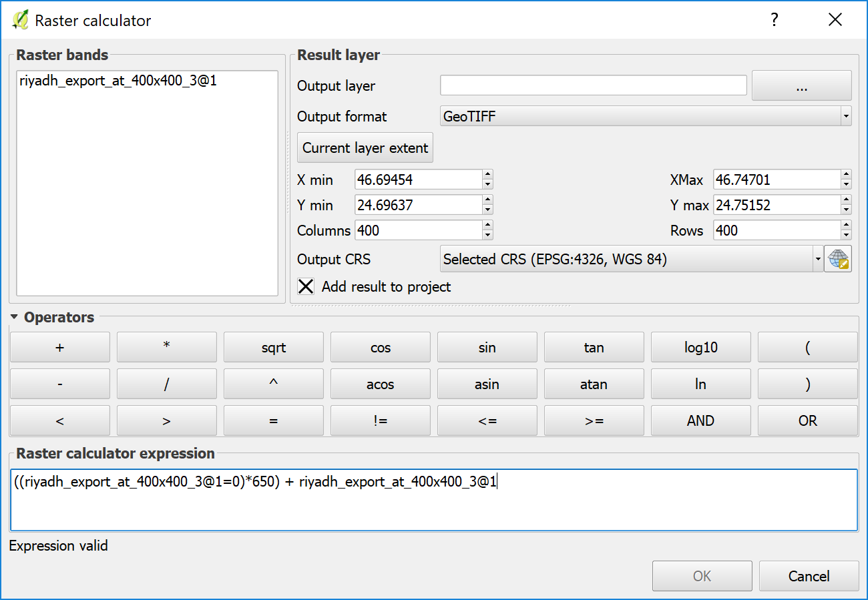Image resolution: width=868 pixels, height=600 pixels.
Task: Increase Columns with the up stepper arrow
Action: tap(487, 226)
